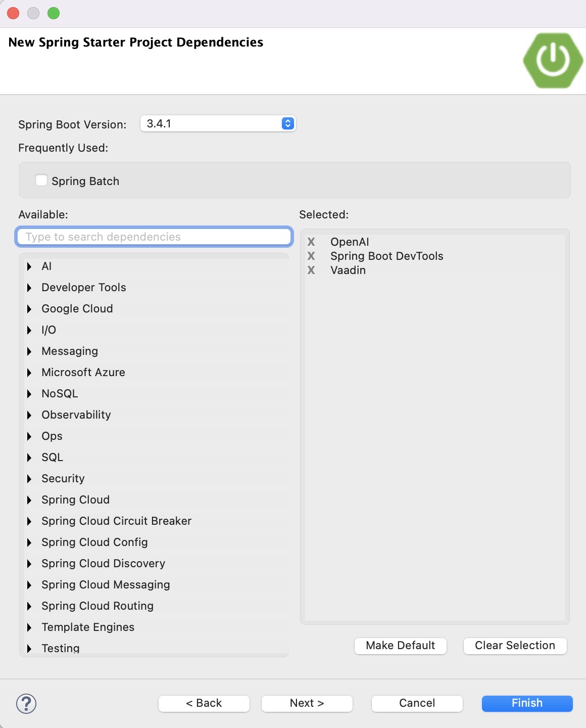Expand the Ops category arrow
This screenshot has height=728, width=586.
(29, 436)
